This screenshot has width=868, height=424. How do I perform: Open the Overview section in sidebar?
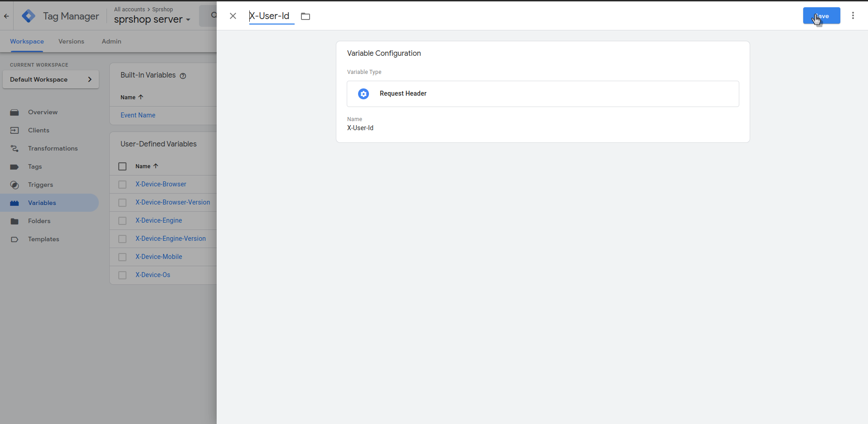tap(43, 112)
